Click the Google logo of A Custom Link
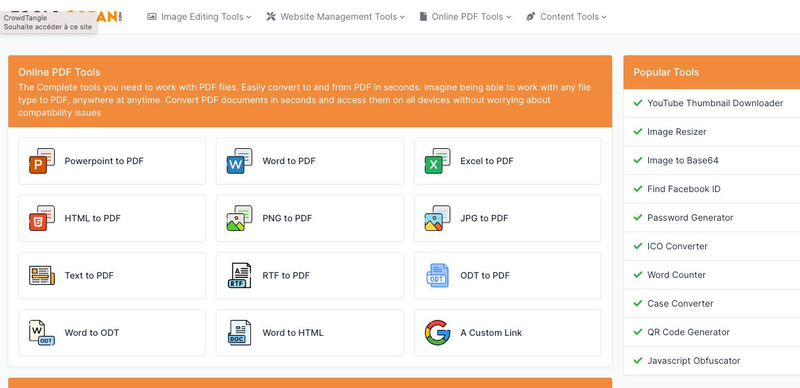The image size is (800, 388). 438,332
